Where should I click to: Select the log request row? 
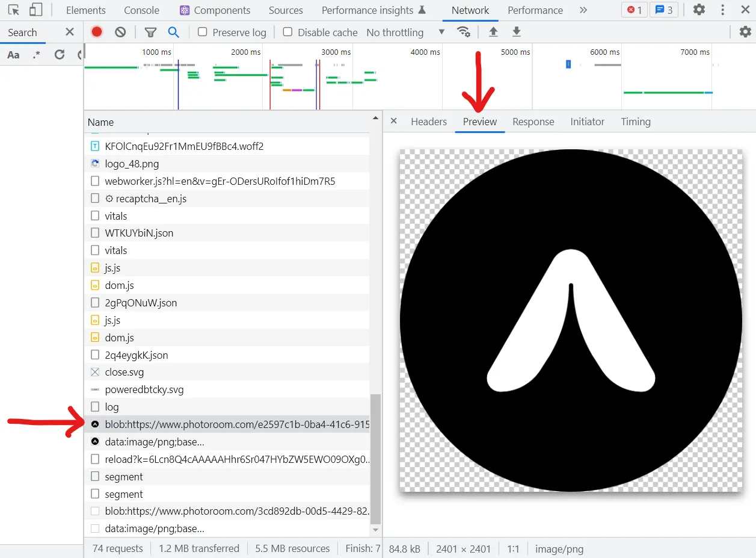pyautogui.click(x=227, y=407)
